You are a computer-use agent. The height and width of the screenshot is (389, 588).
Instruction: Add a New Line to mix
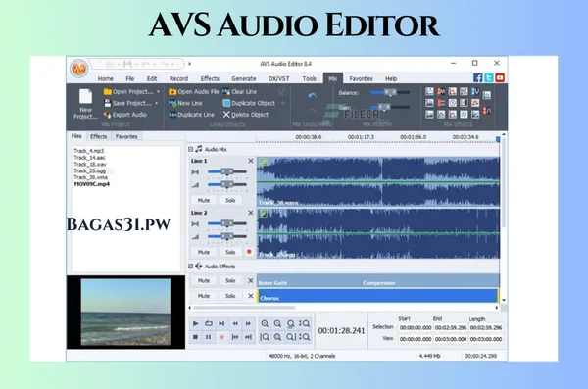[185, 103]
